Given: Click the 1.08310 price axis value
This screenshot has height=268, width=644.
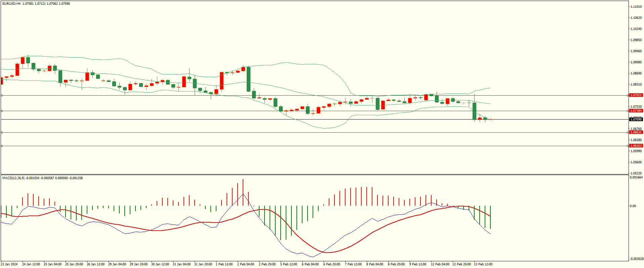Looking at the screenshot, I should (636, 85).
